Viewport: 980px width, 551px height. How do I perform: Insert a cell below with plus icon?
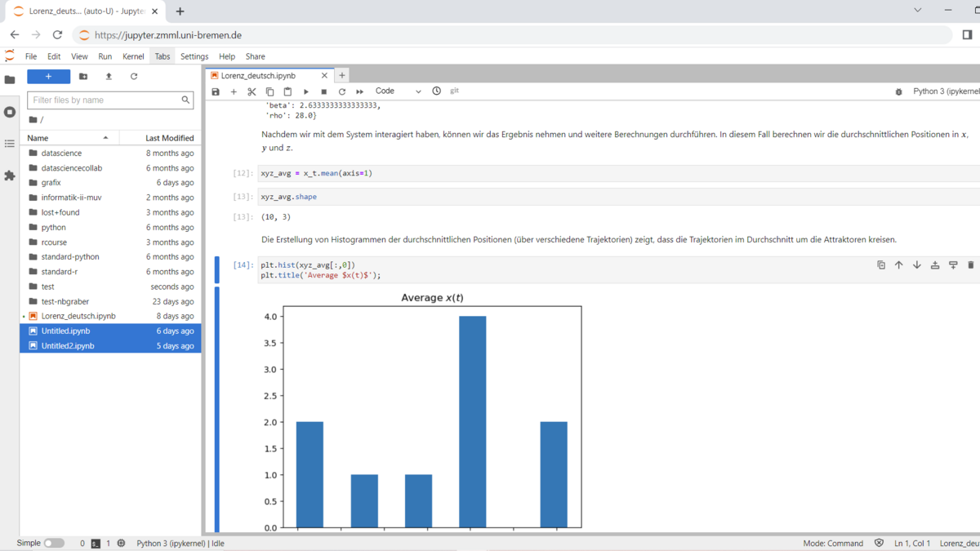point(234,91)
